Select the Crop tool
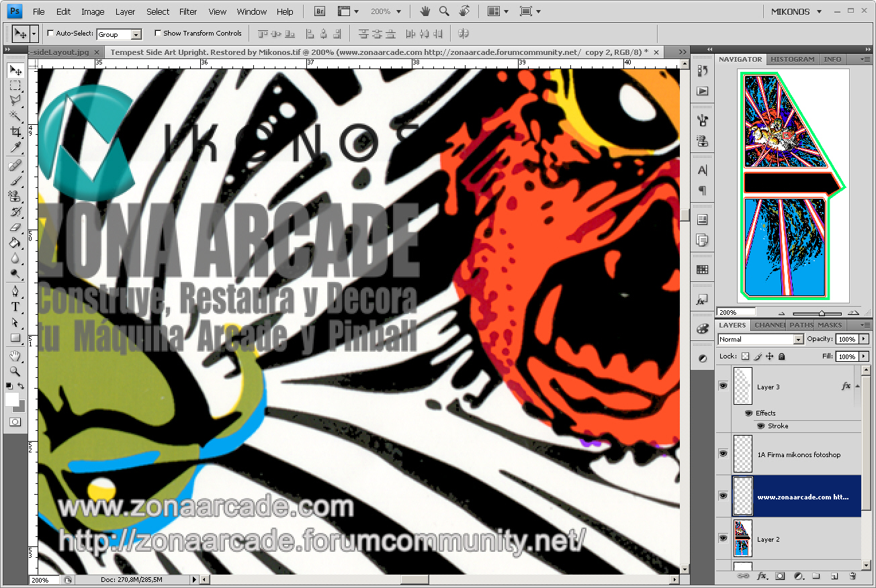Viewport: 876px width, 588px height. (x=15, y=132)
